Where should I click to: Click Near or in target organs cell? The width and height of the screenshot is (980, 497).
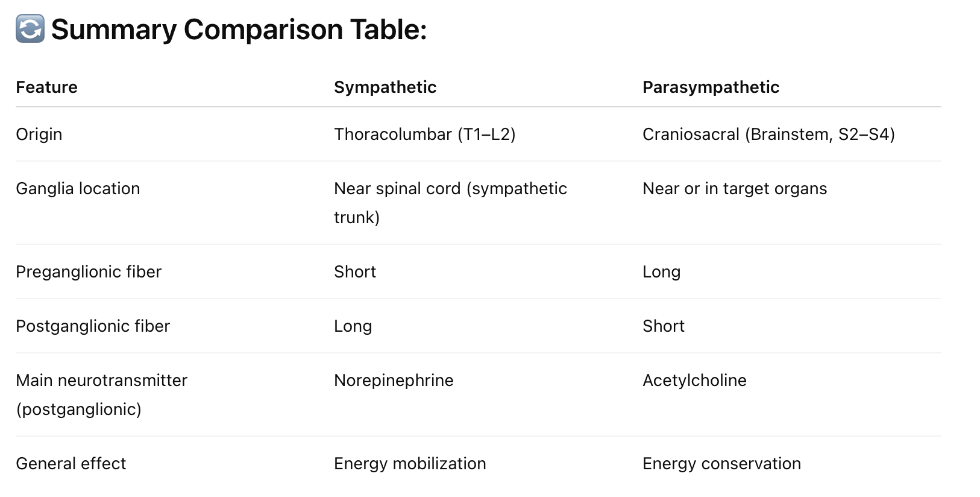[735, 189]
